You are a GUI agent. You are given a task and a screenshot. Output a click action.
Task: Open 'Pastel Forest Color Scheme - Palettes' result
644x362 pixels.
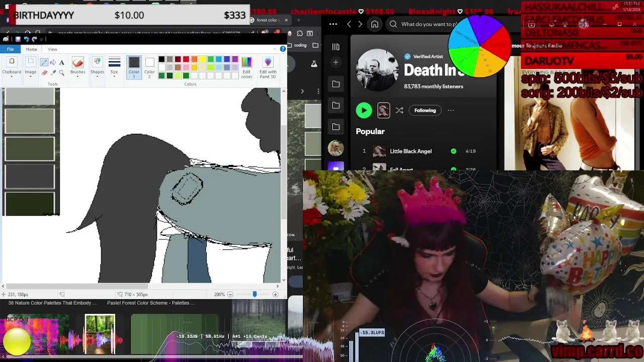(x=151, y=303)
